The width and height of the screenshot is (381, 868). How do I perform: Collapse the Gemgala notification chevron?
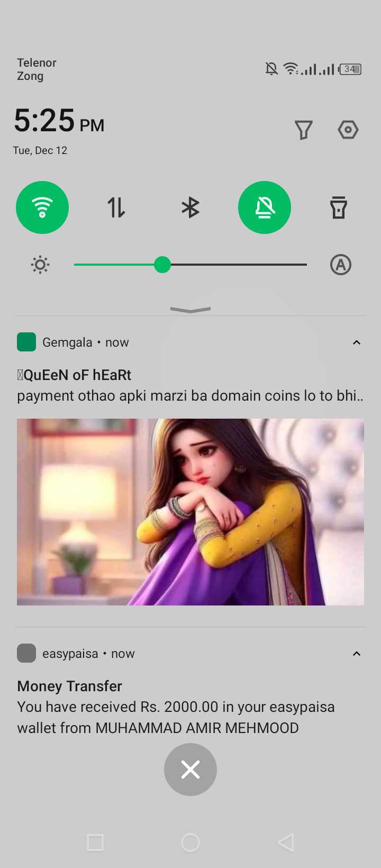pos(357,342)
